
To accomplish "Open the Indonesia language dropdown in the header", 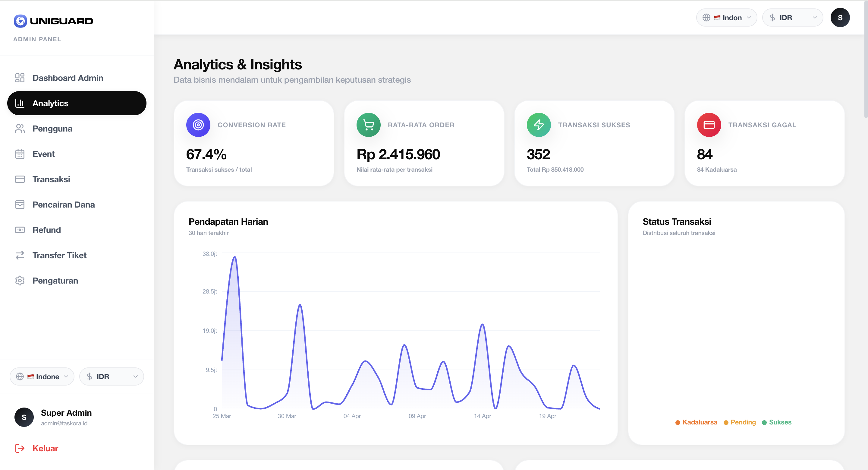I will [726, 17].
